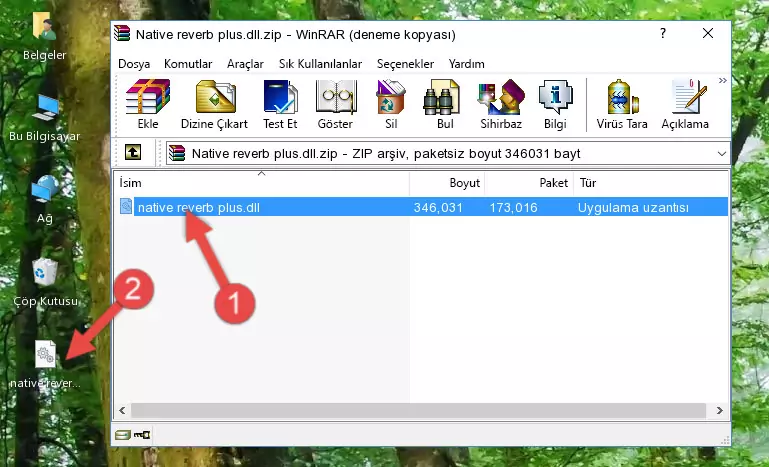This screenshot has width=769, height=467.
Task: Click the WinRAR title bar icon
Action: pos(122,33)
